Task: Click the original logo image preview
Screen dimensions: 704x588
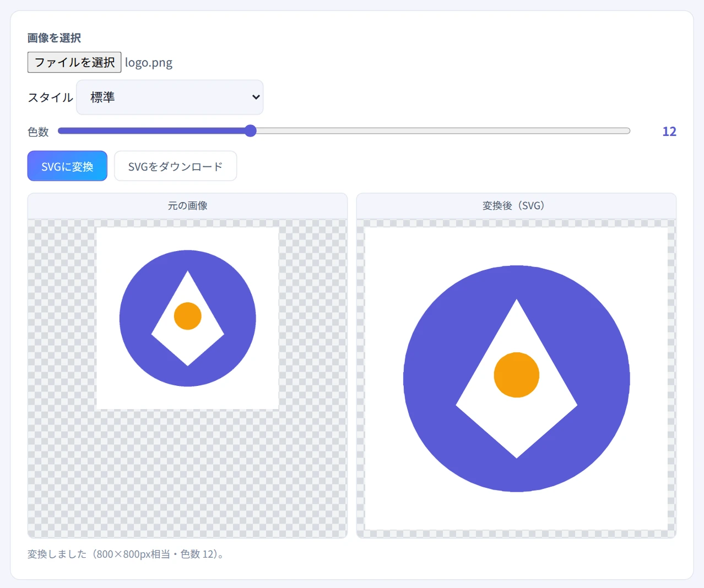Action: point(187,318)
